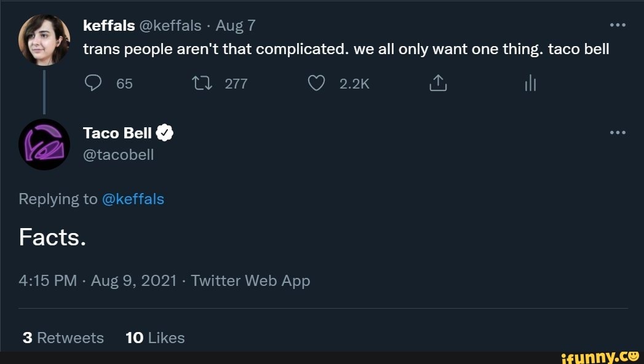Click Taco Bell's purple bell avatar
Screen dimensions: 644x364
pos(44,144)
